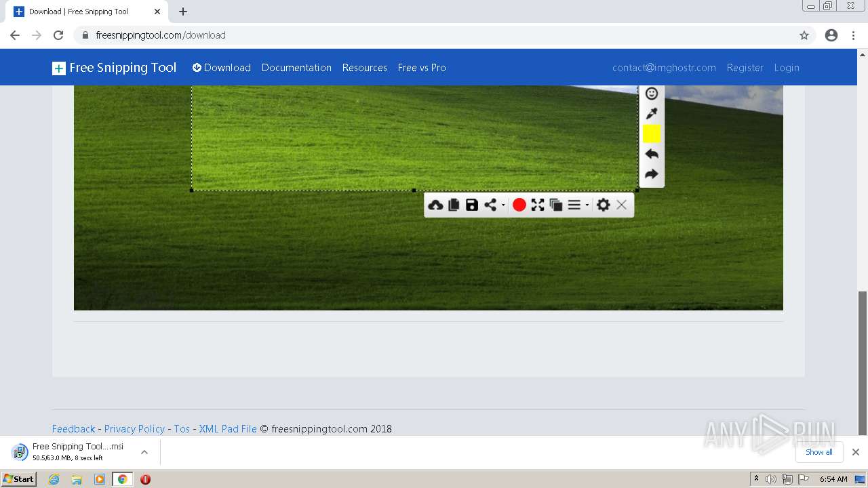
Task: Expand the download item options chevron
Action: point(144,452)
